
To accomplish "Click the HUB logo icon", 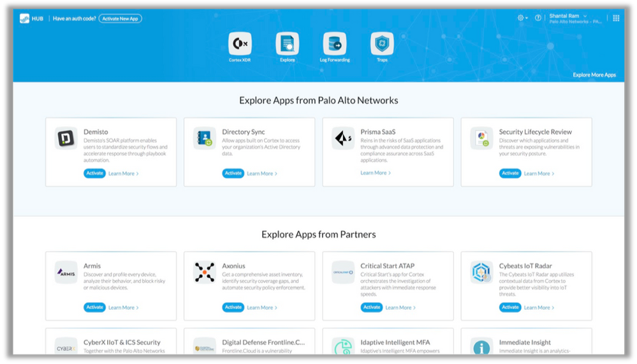I will tap(24, 18).
